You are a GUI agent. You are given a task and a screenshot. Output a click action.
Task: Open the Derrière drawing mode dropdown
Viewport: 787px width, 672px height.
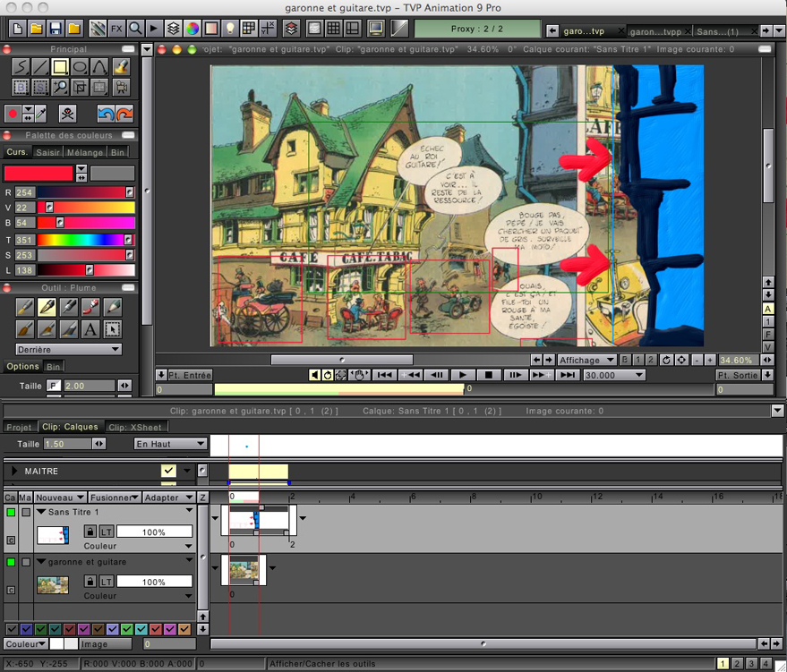tap(68, 350)
